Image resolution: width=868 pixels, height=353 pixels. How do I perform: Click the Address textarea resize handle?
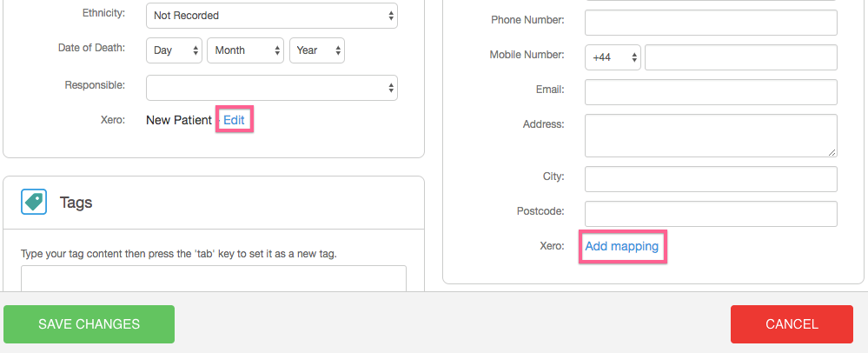pos(832,152)
